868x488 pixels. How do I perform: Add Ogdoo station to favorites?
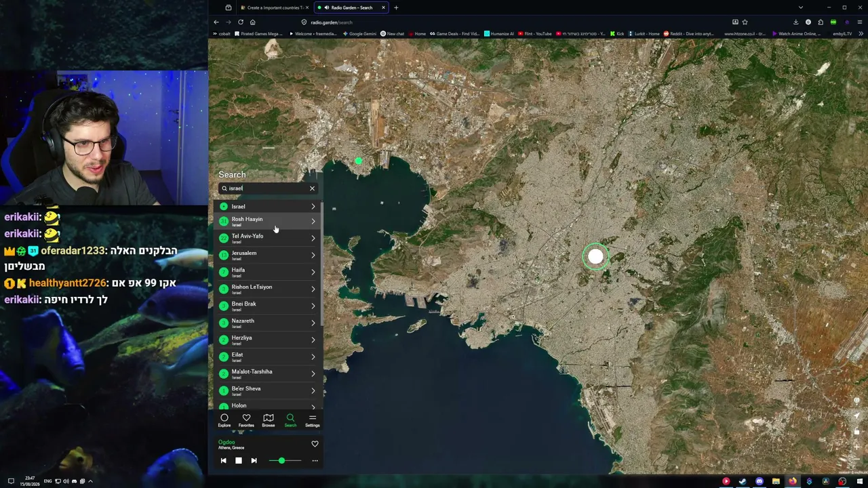point(315,444)
